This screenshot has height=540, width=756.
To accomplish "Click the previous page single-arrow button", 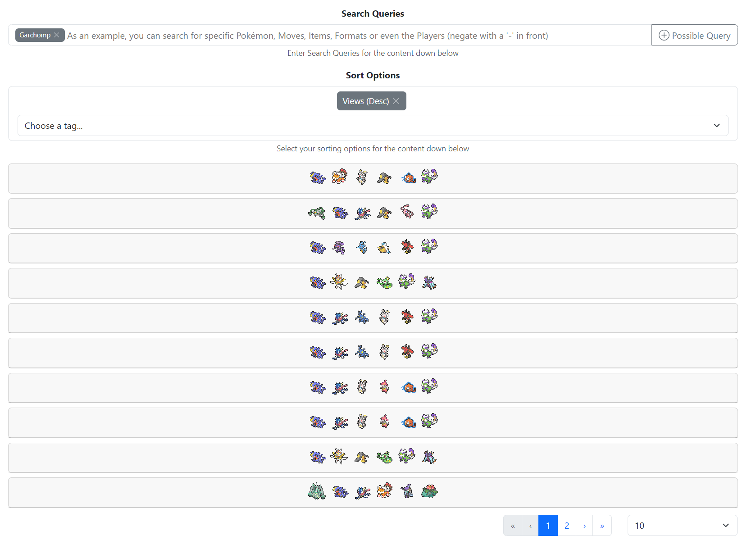I will pos(530,526).
